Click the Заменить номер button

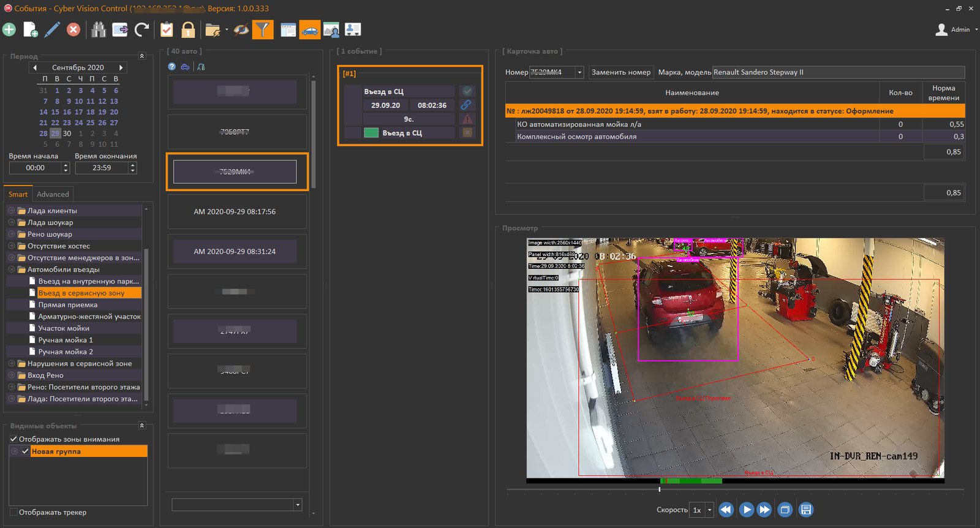tap(621, 72)
